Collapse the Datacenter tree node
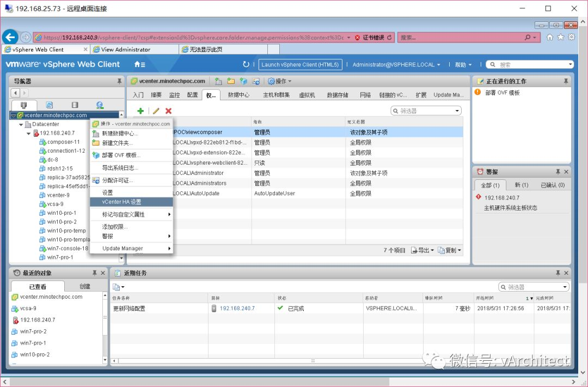The width and height of the screenshot is (588, 387). [x=21, y=124]
